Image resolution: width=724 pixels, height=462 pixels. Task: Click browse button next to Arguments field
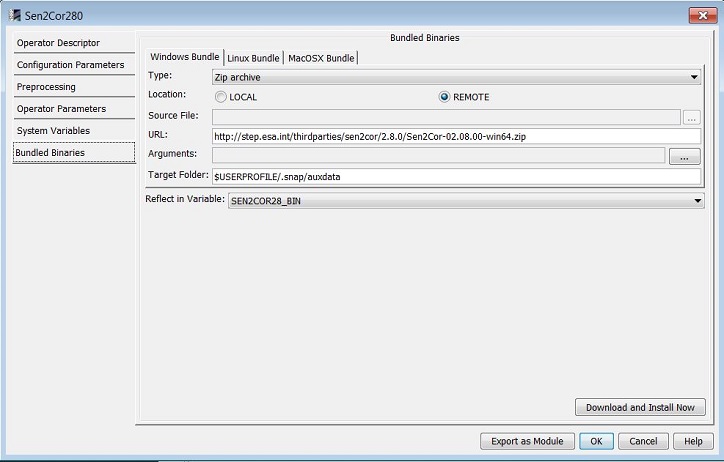point(684,156)
